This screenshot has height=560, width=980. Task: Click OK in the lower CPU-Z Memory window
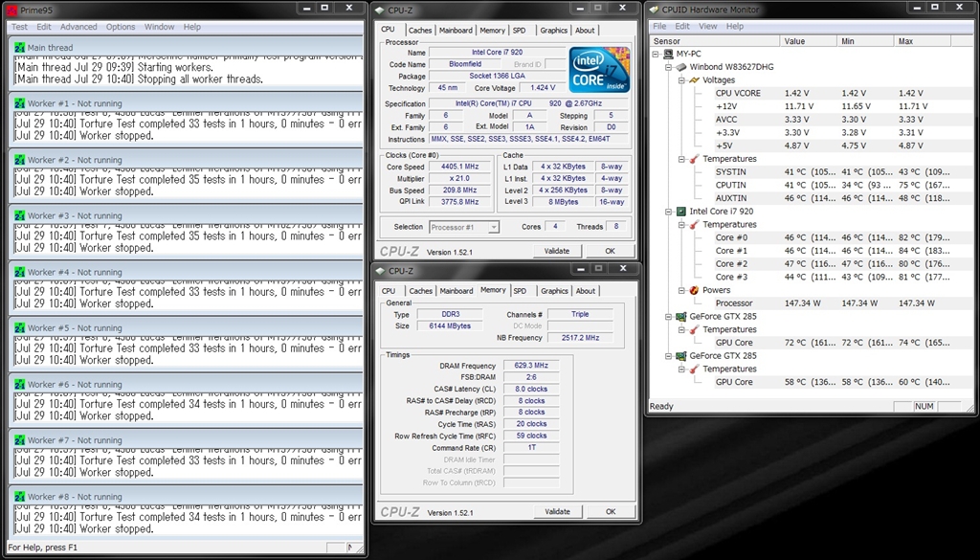(610, 511)
